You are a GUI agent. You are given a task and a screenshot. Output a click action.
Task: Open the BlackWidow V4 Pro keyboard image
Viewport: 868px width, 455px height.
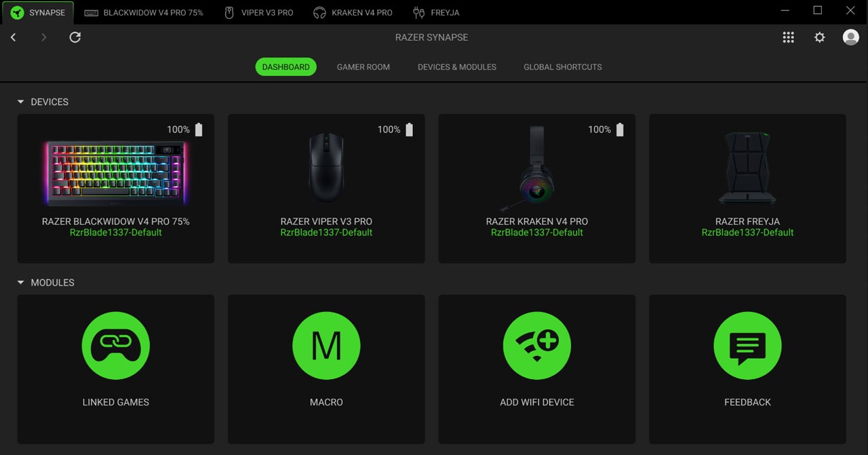coord(116,173)
